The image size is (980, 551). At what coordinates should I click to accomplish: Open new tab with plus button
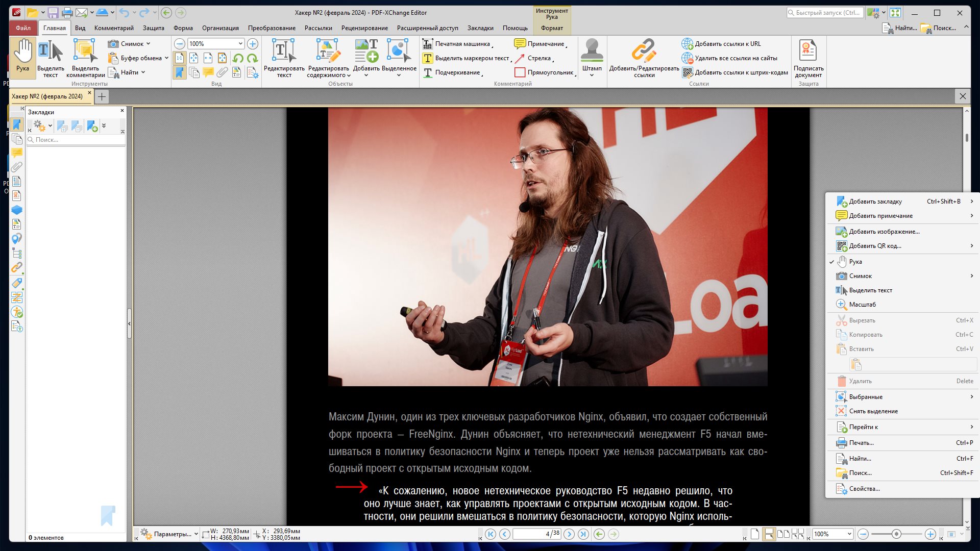click(102, 96)
